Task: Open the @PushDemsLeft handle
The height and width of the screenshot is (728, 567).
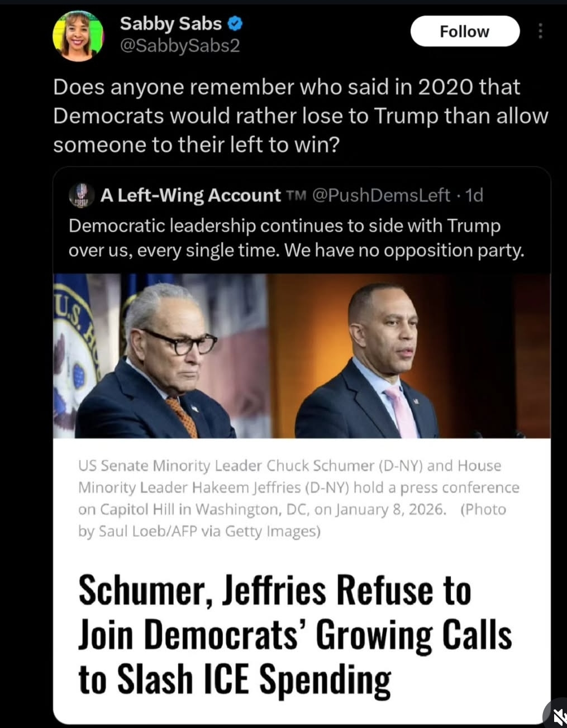Action: pyautogui.click(x=380, y=195)
